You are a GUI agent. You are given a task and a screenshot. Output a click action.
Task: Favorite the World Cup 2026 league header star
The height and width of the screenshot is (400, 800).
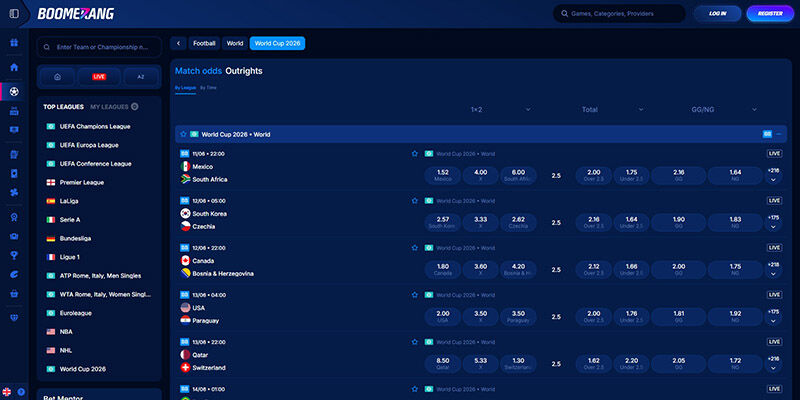pos(184,134)
